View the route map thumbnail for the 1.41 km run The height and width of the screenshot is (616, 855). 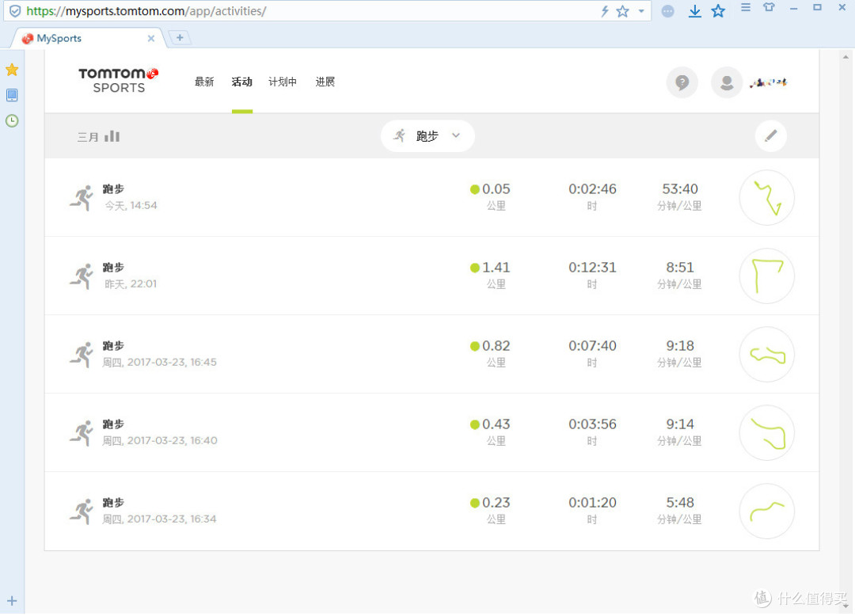(x=766, y=276)
